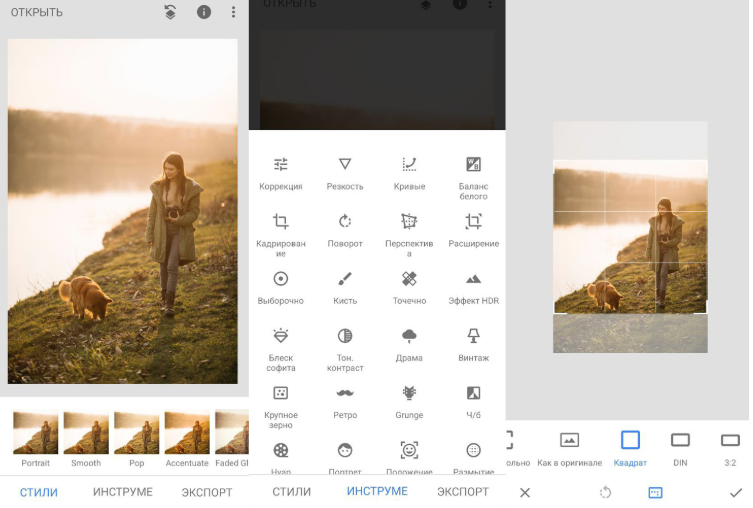Tap the ОТКРЫТЬ button

[x=37, y=13]
